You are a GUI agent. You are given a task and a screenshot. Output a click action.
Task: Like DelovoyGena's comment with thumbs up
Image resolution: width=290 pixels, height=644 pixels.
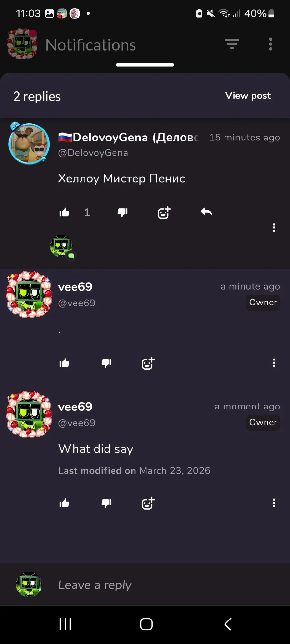coord(65,212)
